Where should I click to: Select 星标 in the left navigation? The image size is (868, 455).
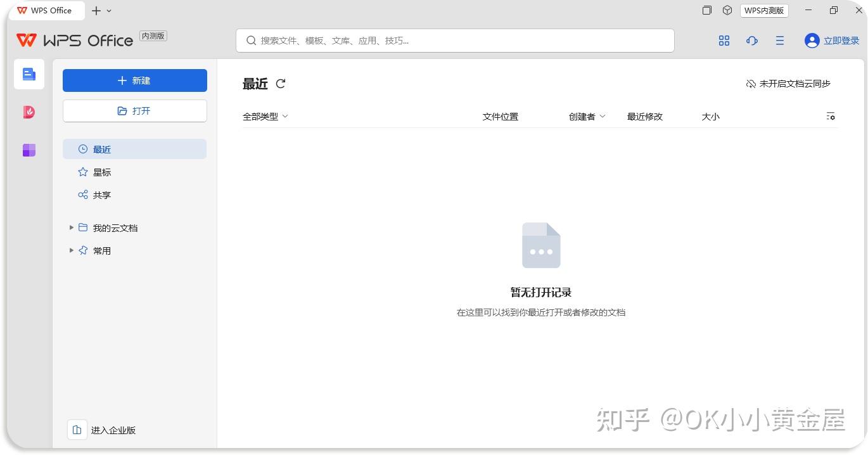(101, 172)
